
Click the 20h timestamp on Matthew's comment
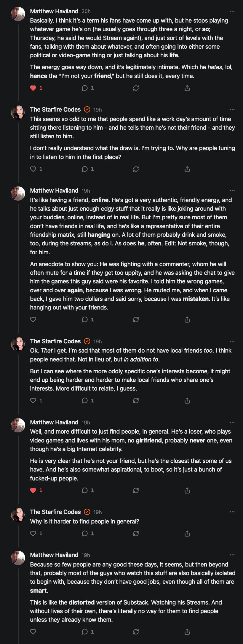pyautogui.click(x=86, y=11)
